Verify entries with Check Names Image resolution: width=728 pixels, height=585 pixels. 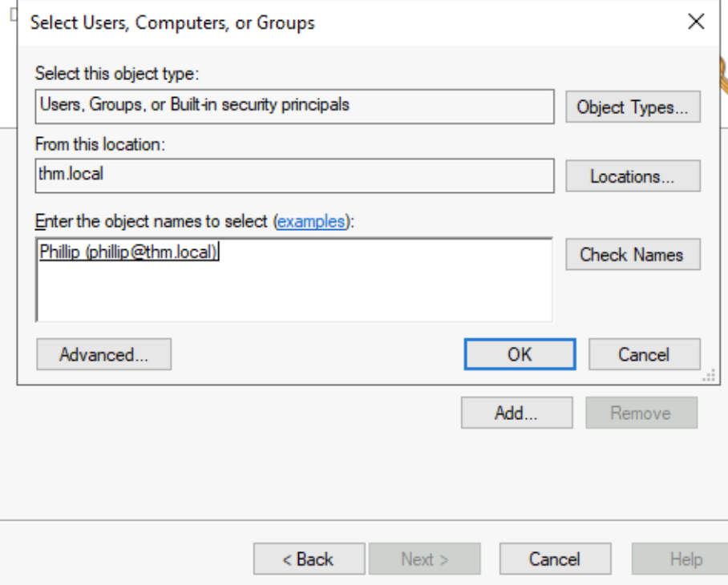point(632,255)
